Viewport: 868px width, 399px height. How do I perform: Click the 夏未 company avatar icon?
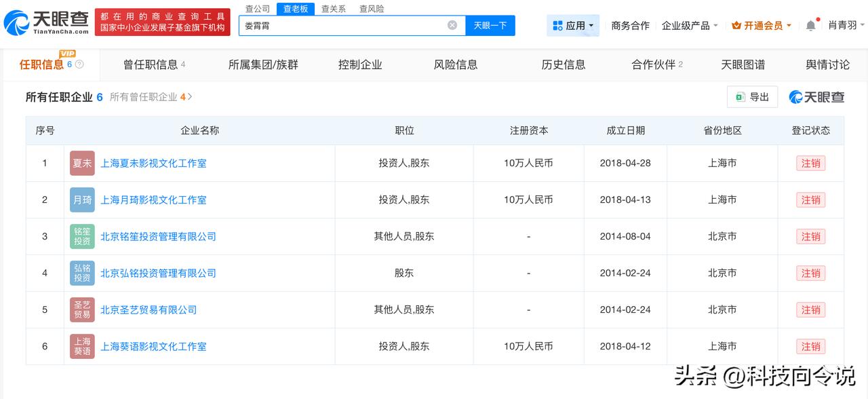[81, 163]
